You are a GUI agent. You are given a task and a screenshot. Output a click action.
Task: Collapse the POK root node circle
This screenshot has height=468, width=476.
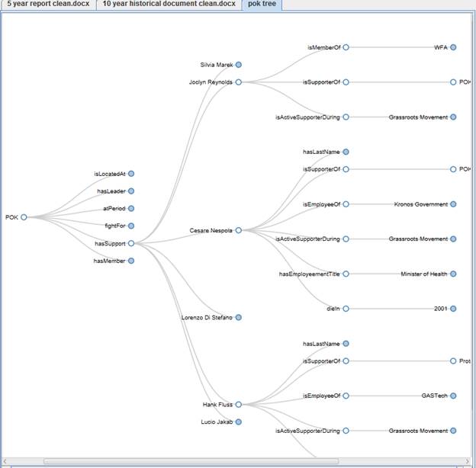coord(24,217)
